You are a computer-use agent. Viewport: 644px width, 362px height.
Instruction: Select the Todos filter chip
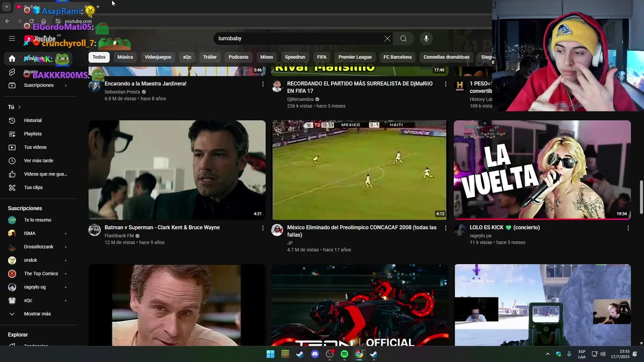99,57
